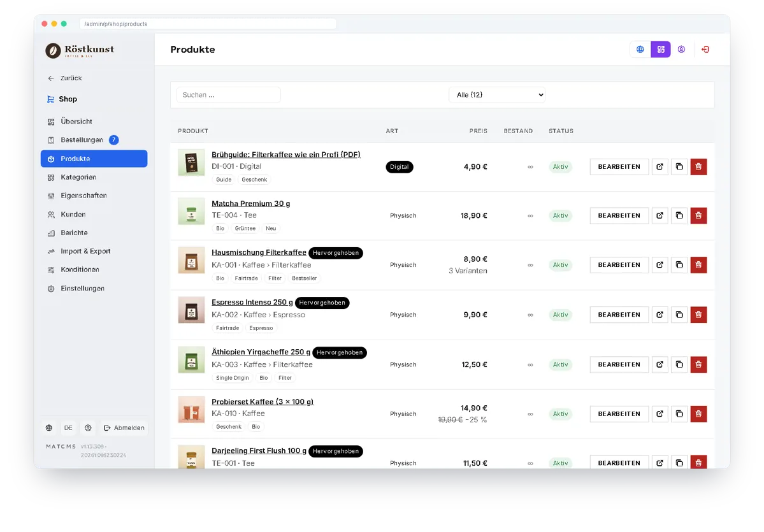
Task: Click the Darjeeling First Flush product thumbnail
Action: (x=191, y=457)
